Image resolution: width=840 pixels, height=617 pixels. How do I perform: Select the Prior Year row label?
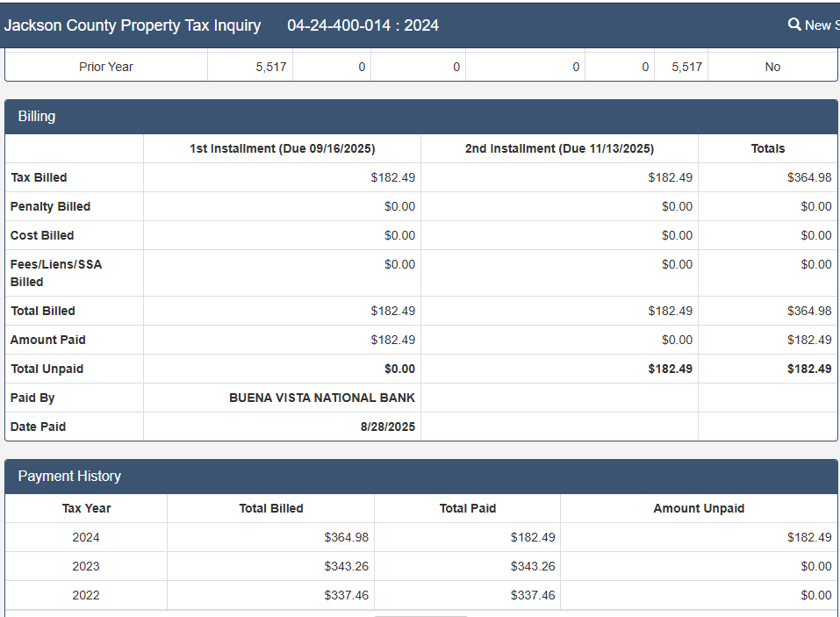(x=105, y=67)
